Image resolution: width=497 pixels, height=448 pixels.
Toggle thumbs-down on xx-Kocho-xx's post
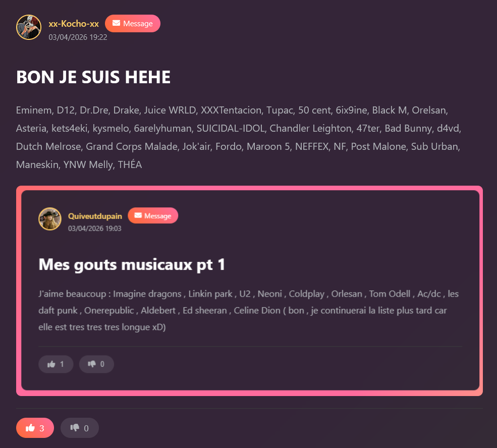(x=80, y=428)
